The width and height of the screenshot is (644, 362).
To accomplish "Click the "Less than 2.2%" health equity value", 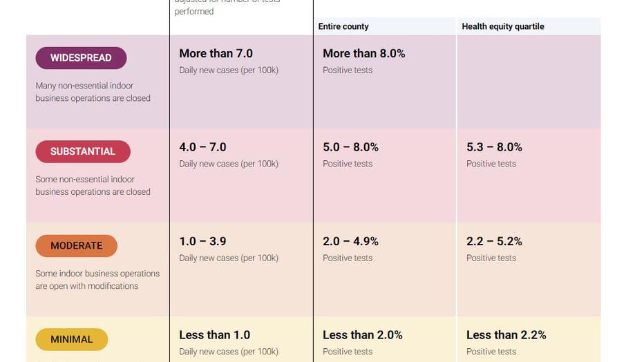I will click(x=506, y=335).
